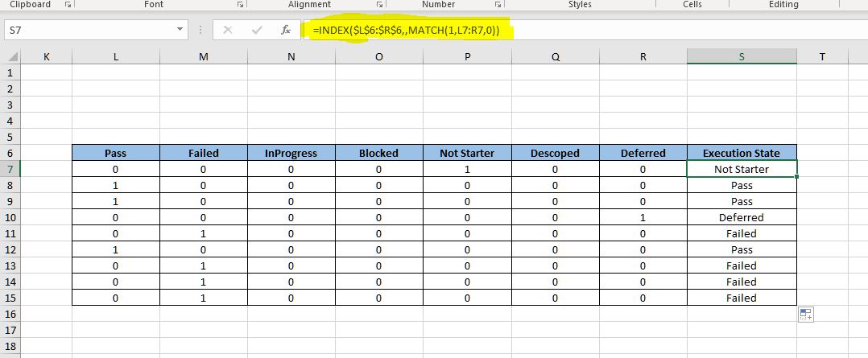Open the Number format dialog launcher
868x358 pixels.
click(x=498, y=5)
